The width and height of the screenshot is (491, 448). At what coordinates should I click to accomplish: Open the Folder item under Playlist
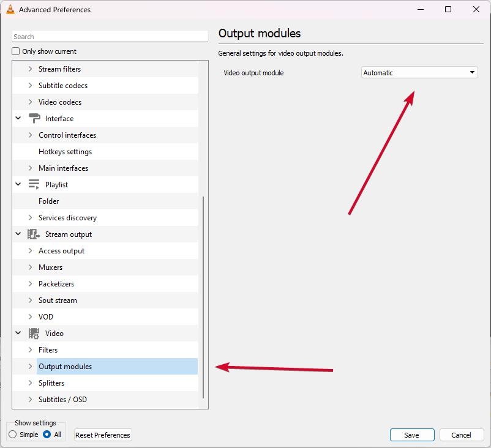[x=48, y=201]
